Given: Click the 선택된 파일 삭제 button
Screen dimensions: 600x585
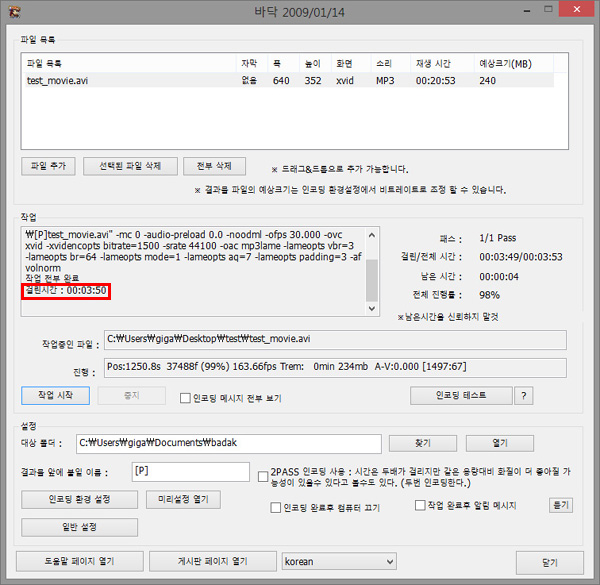Looking at the screenshot, I should [130, 166].
